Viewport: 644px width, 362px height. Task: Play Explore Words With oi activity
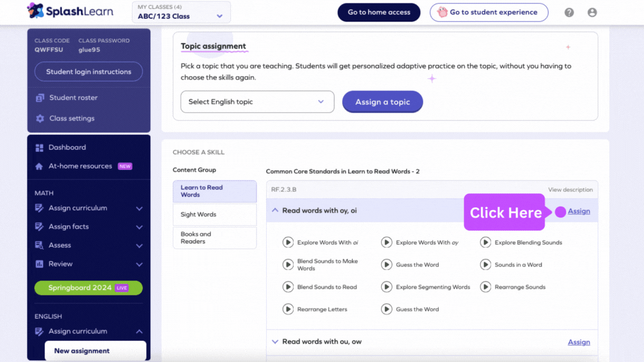click(x=288, y=242)
